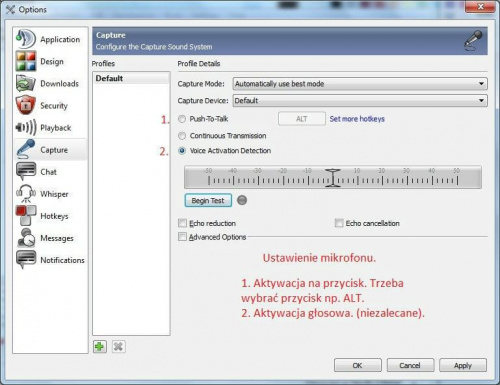
Task: Add a new profile with green plus
Action: tap(100, 347)
